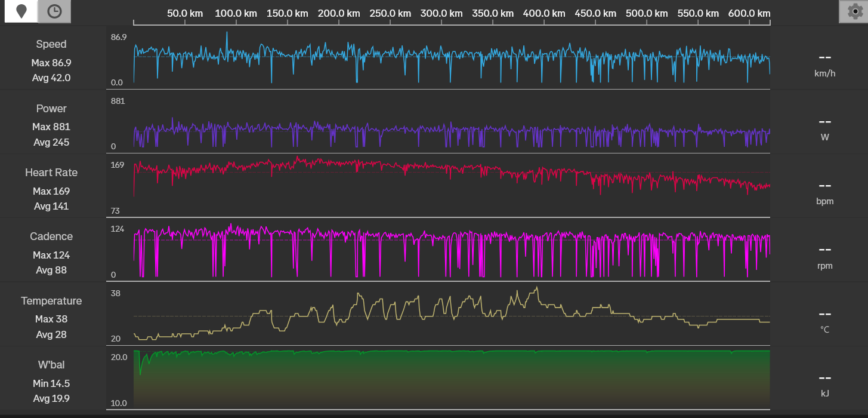Click the 10.0 y-axis label on W'bal chart
This screenshot has height=418, width=868.
[x=119, y=403]
